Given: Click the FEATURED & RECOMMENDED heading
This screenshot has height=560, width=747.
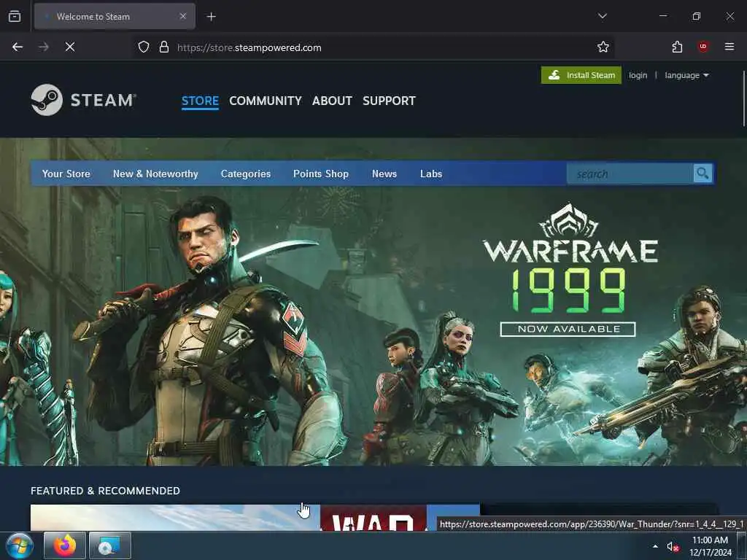Looking at the screenshot, I should pyautogui.click(x=105, y=491).
